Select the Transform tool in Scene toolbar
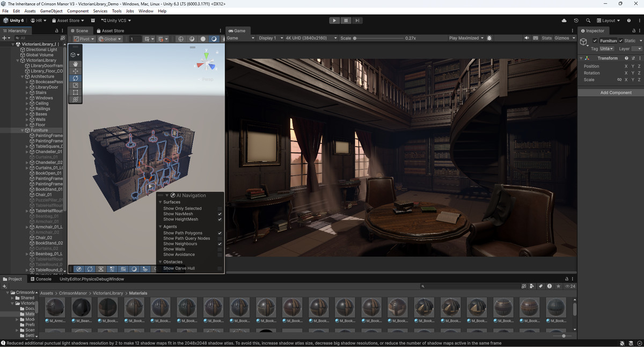Image resolution: width=644 pixels, height=347 pixels. coord(75,99)
